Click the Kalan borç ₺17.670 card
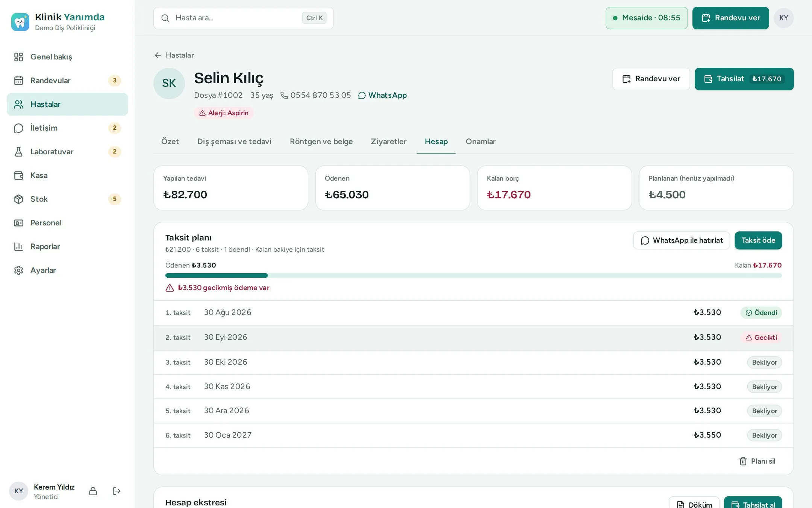Viewport: 812px width, 508px height. 554,188
